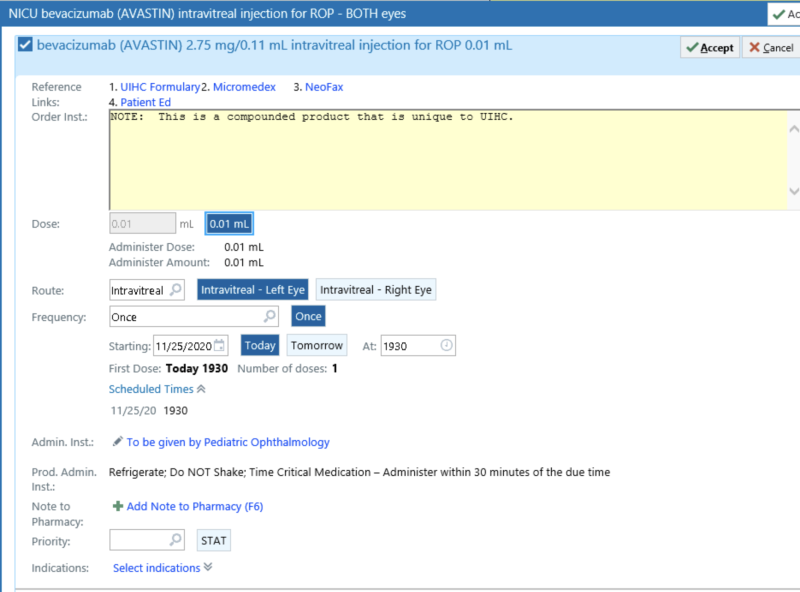Viewport: 800px width, 592px height.
Task: Open the NeoFax reference link
Action: pos(324,87)
